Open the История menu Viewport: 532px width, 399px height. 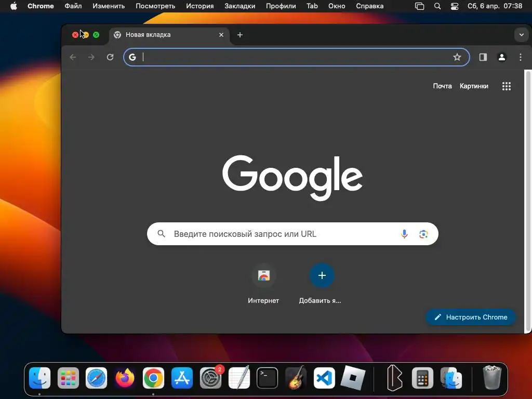(200, 6)
